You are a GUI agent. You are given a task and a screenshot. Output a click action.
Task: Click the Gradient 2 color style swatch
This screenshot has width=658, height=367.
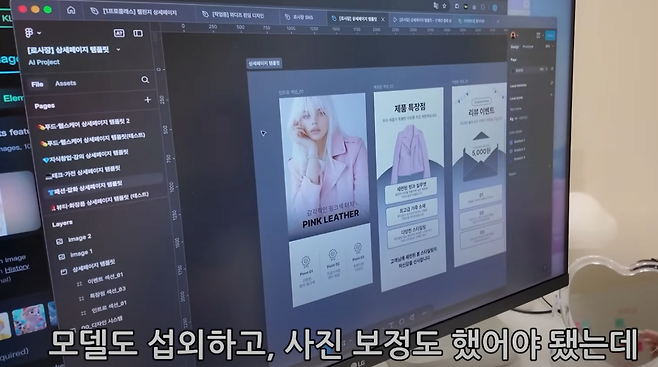pos(511,150)
